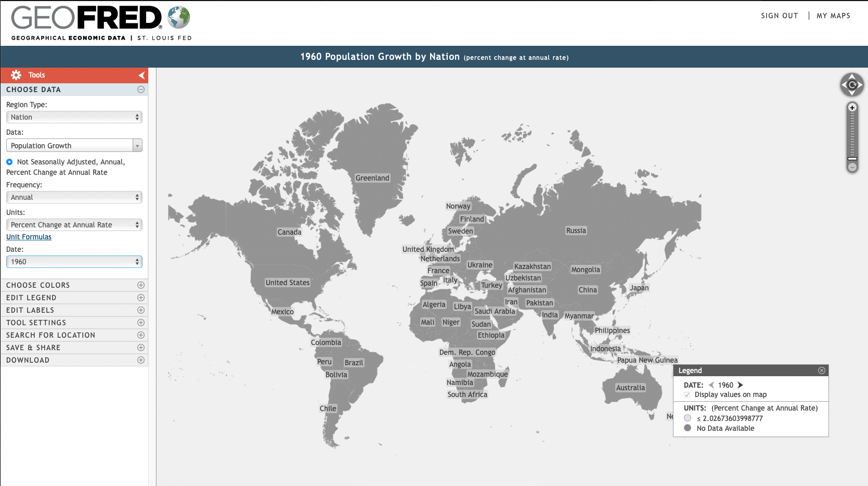Open My Maps
Image resolution: width=868 pixels, height=486 pixels.
pyautogui.click(x=833, y=16)
